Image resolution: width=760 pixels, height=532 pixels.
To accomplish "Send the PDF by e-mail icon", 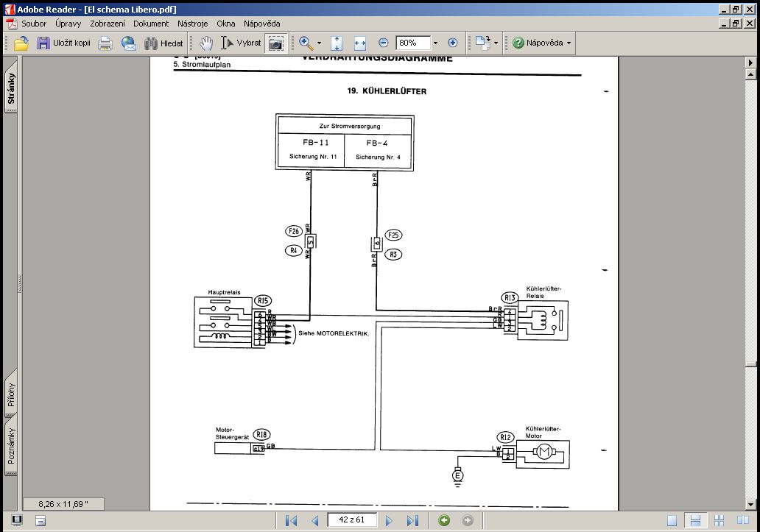I will pyautogui.click(x=128, y=43).
